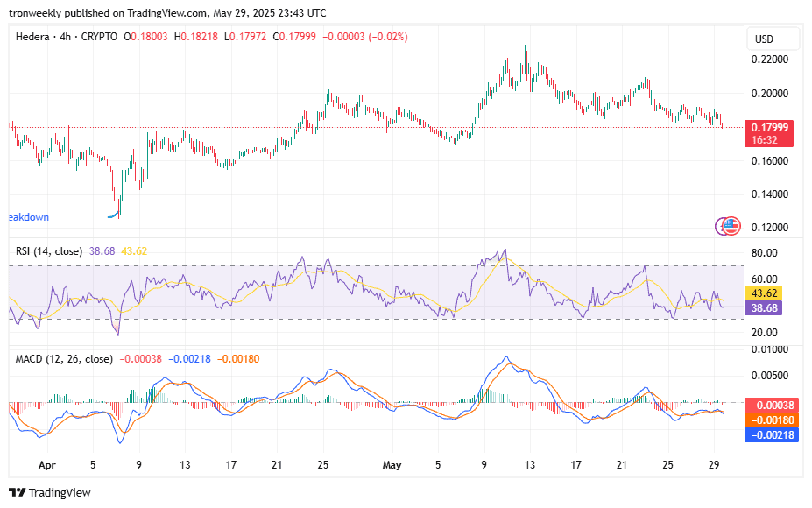Click the 0.00500 MACD axis label
Screen dimensions: 812x508
point(770,376)
